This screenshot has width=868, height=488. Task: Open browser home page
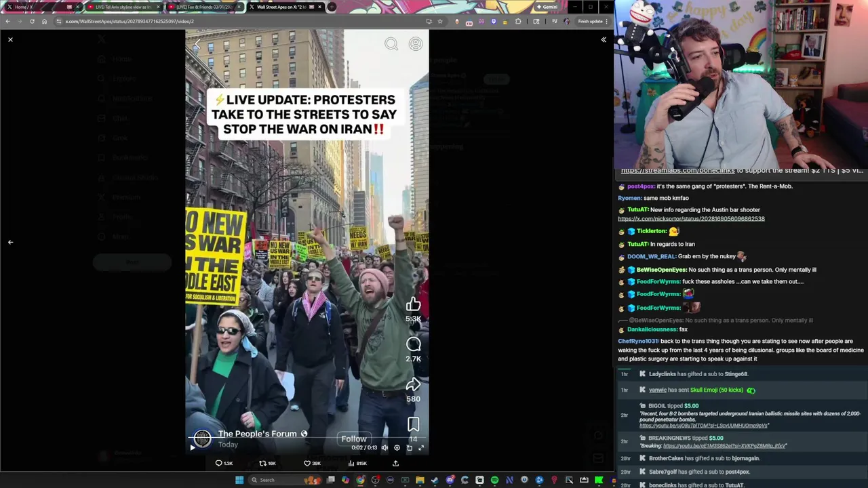[44, 21]
